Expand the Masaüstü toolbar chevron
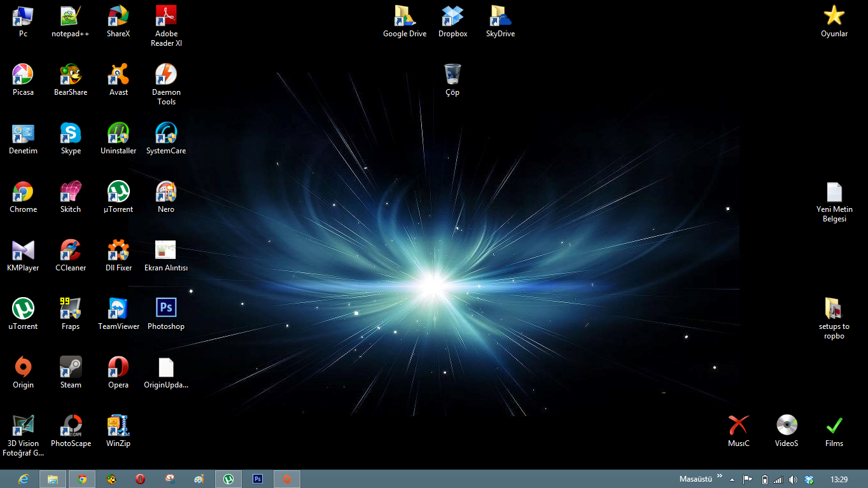Screen dimensions: 868x488 (x=720, y=476)
